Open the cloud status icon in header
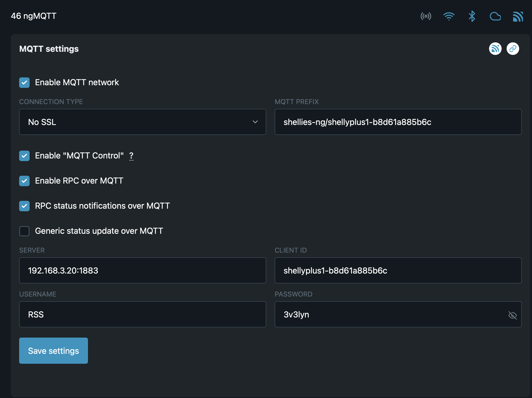 495,16
